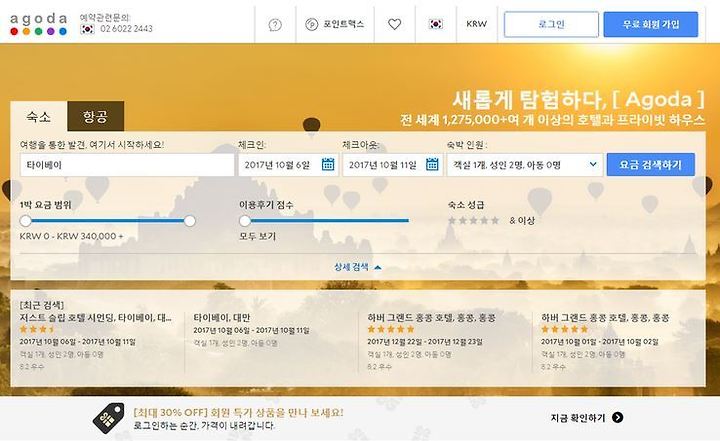Image resolution: width=720 pixels, height=441 pixels.
Task: Click the 요금 검색하기 search button
Action: coord(651,164)
